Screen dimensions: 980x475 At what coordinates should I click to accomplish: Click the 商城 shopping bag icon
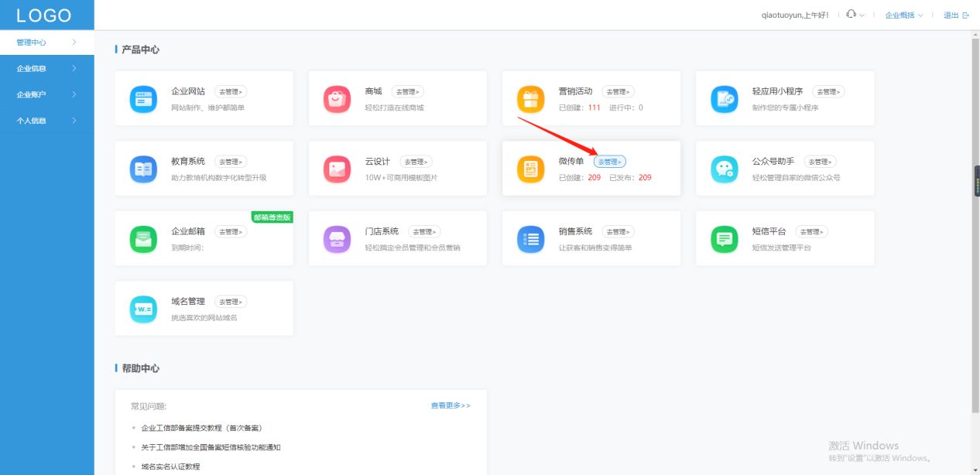(x=337, y=99)
